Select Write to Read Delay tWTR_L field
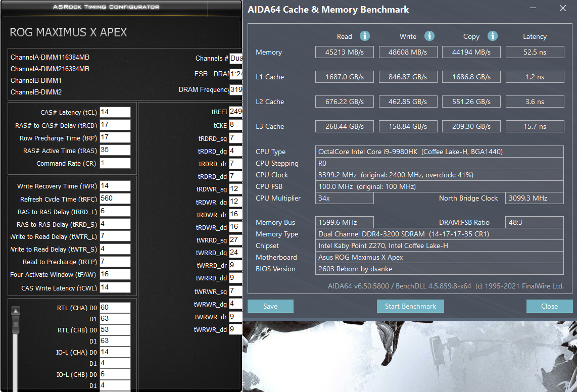The width and height of the screenshot is (577, 392). point(115,236)
